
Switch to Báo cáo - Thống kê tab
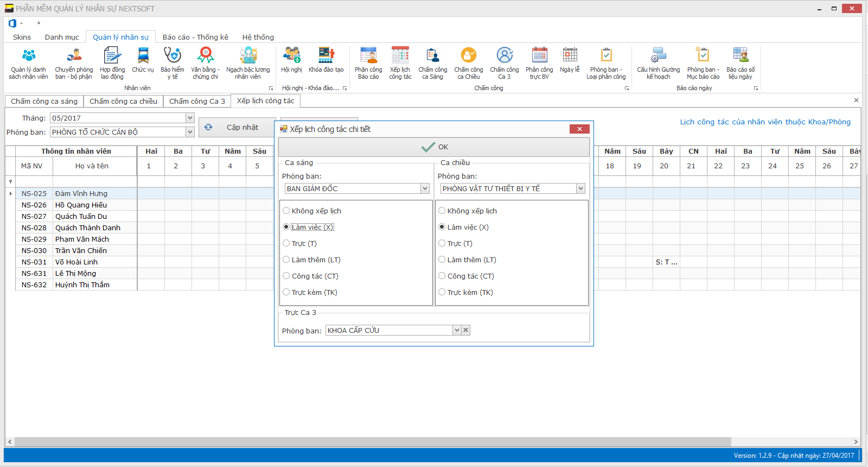[x=195, y=37]
